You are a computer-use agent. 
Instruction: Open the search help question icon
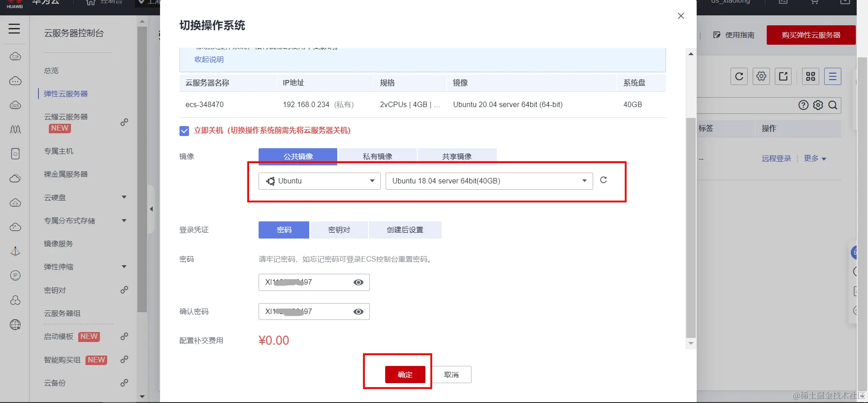(x=803, y=105)
